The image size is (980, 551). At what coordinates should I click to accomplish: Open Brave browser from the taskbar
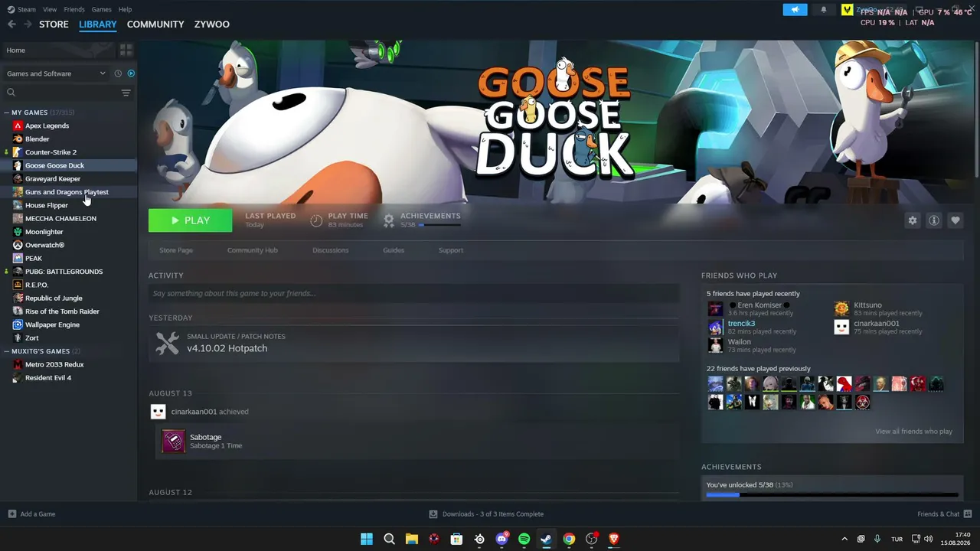click(x=614, y=539)
